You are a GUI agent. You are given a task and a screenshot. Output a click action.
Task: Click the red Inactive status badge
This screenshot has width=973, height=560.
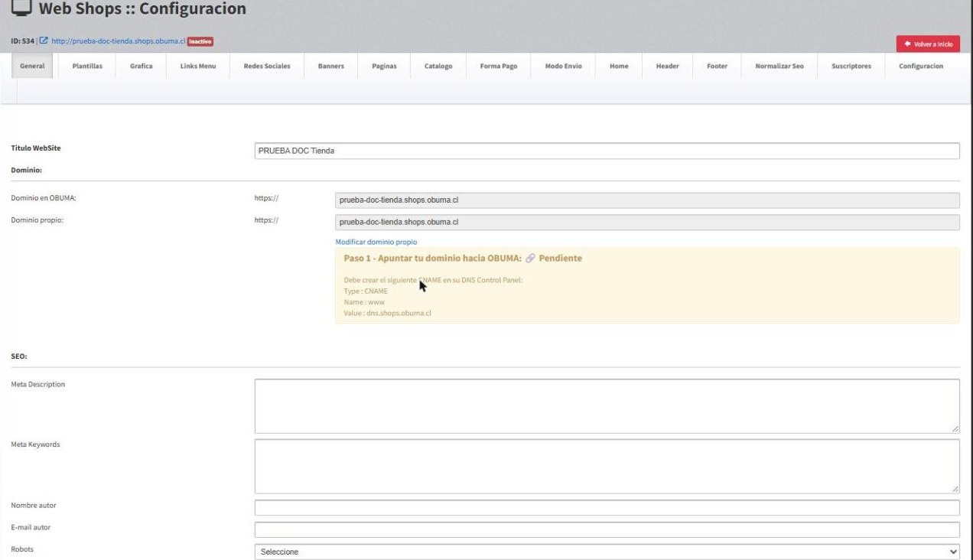tap(200, 41)
